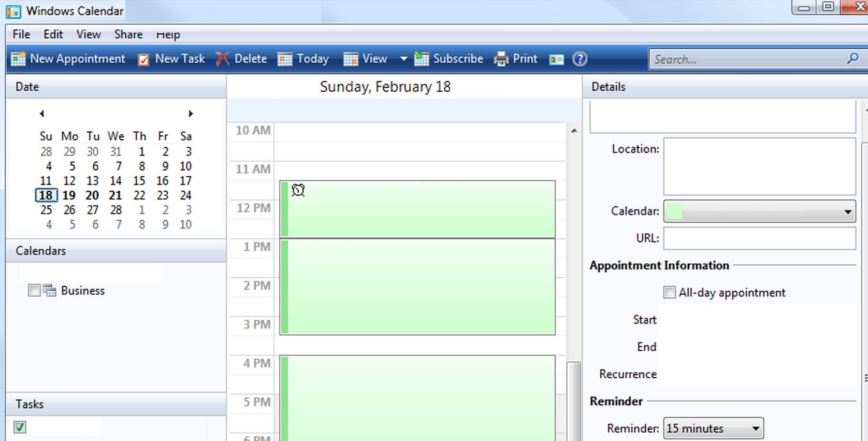Click the Subscribe calendar icon

tap(422, 59)
